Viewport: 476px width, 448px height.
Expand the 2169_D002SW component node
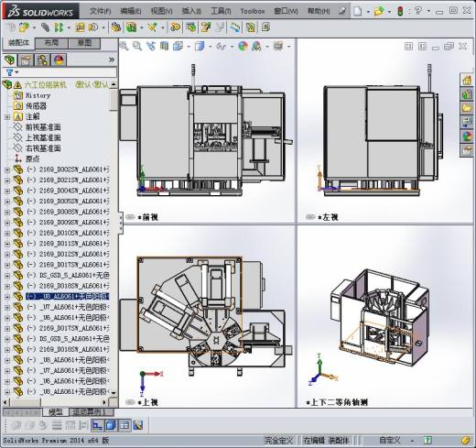7,170
